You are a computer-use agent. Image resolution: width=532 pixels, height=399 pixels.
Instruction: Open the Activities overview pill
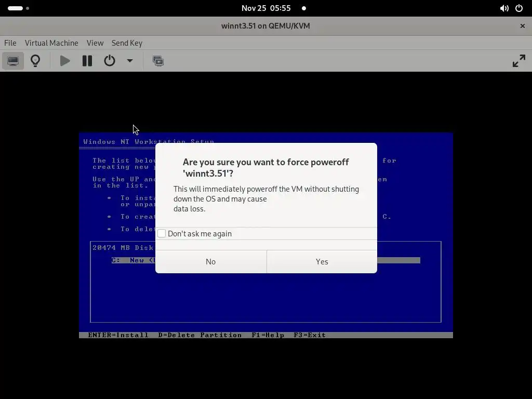coord(18,8)
